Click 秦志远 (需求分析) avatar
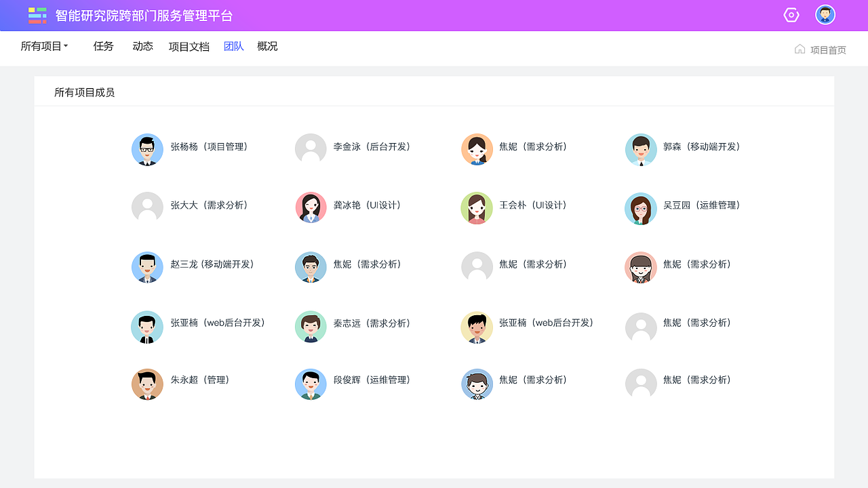868x488 pixels. click(311, 326)
